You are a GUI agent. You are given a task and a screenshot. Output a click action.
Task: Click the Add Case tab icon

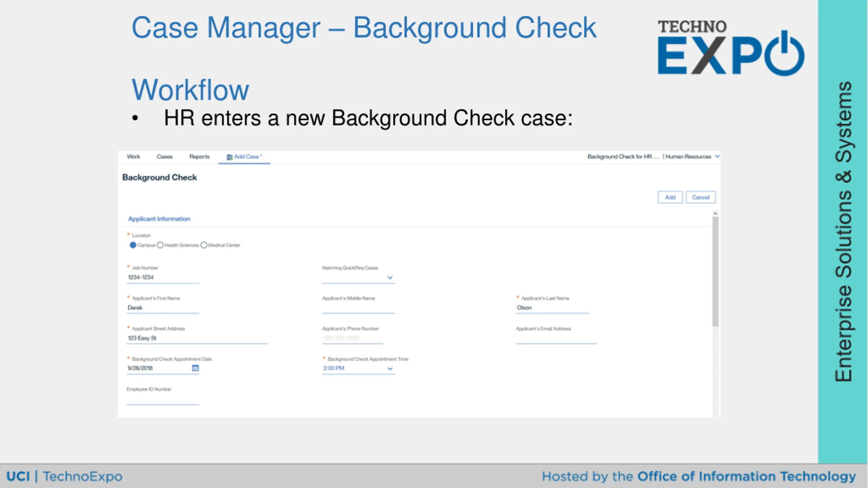click(230, 157)
